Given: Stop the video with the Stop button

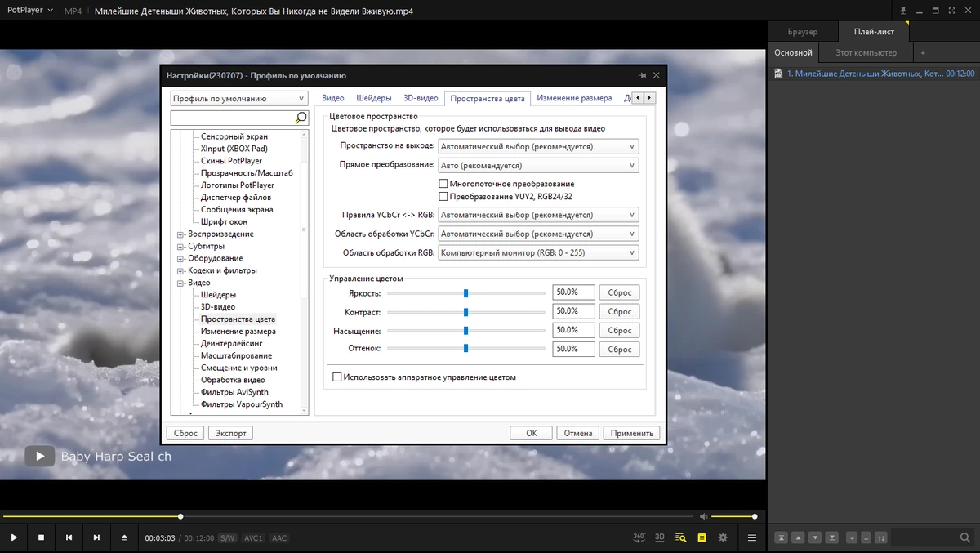Looking at the screenshot, I should 42,537.
